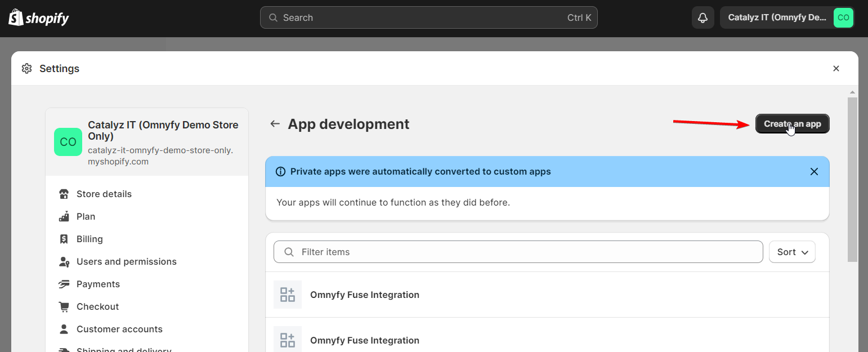The image size is (868, 352).
Task: Click the Plan icon in sidebar
Action: [64, 216]
